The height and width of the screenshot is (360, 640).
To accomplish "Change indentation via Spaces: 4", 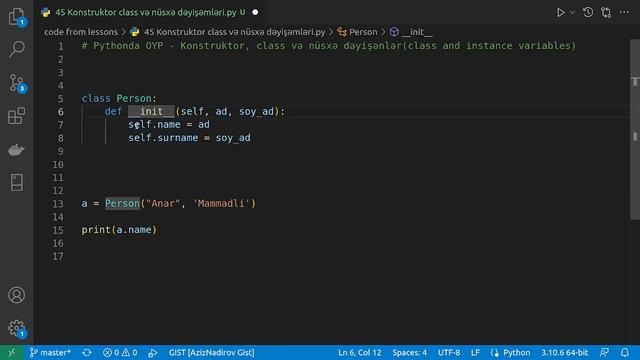I will point(409,353).
